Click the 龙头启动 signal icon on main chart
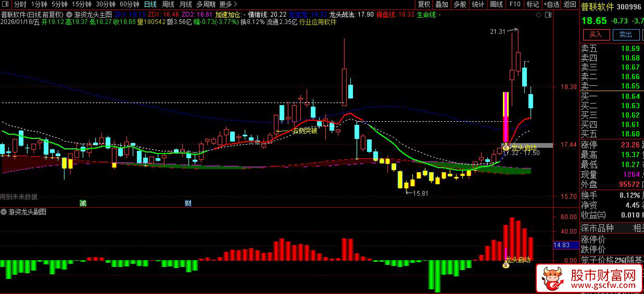This screenshot has width=644, height=294. point(506,146)
